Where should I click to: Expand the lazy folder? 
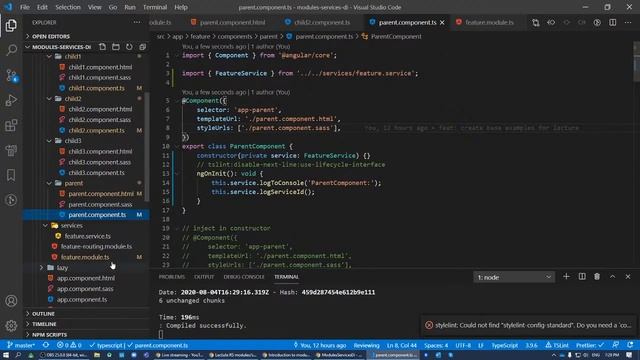point(62,267)
